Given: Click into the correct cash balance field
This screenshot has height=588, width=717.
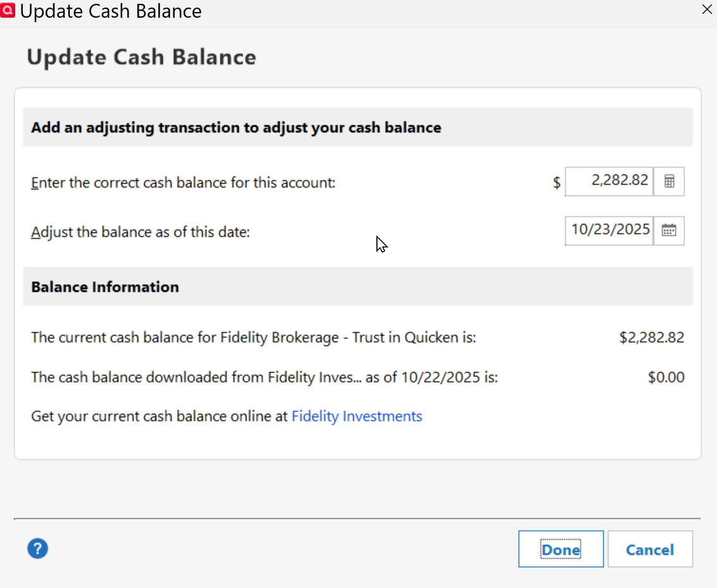Looking at the screenshot, I should 609,182.
